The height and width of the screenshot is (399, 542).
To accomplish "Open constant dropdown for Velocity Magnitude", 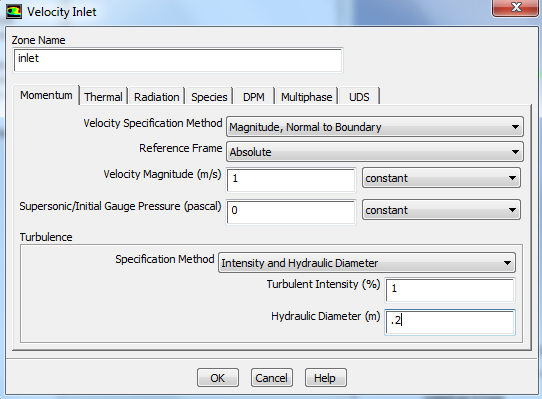I will pos(441,178).
